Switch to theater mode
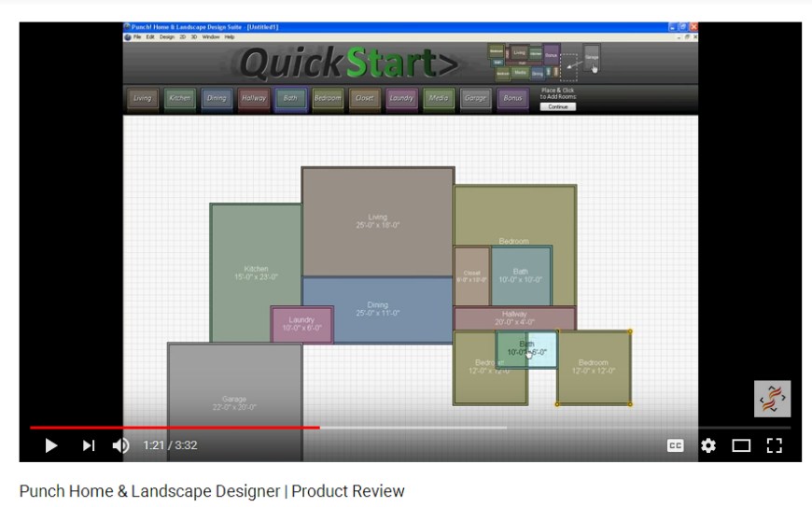Viewport: 812px width, 507px height. click(741, 445)
